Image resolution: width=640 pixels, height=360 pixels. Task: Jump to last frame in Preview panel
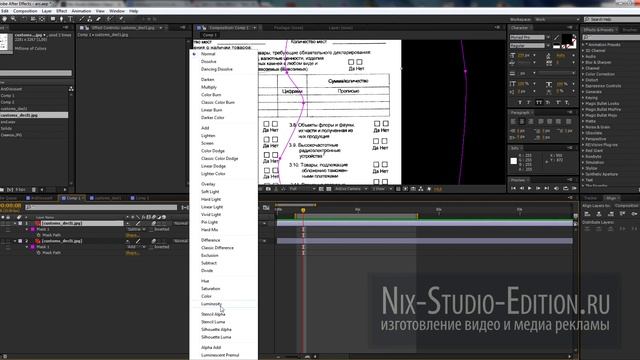tap(547, 188)
